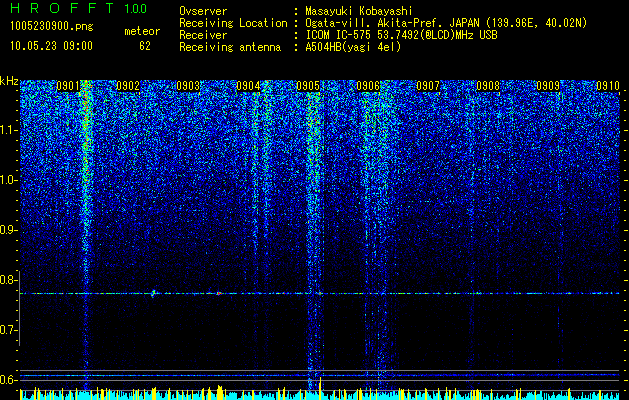The height and width of the screenshot is (400, 629).
Task: Click the 0.6 frequency axis label
Action: point(8,380)
